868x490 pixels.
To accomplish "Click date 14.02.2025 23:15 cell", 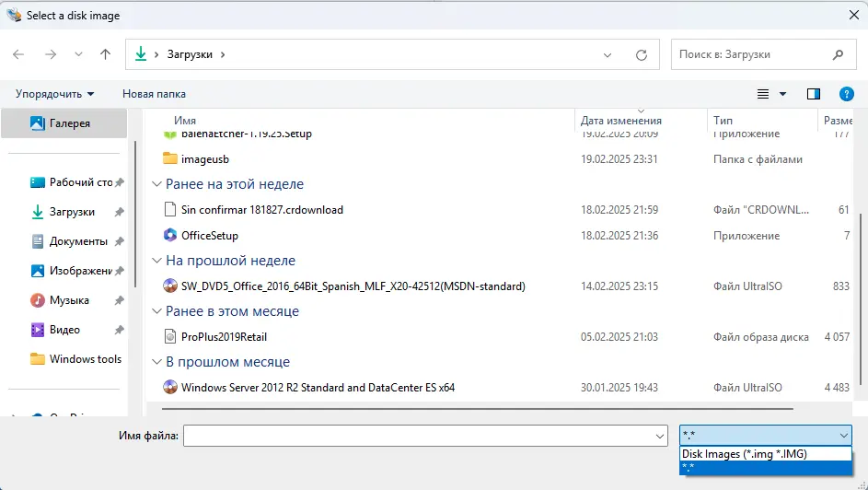I will (x=619, y=286).
